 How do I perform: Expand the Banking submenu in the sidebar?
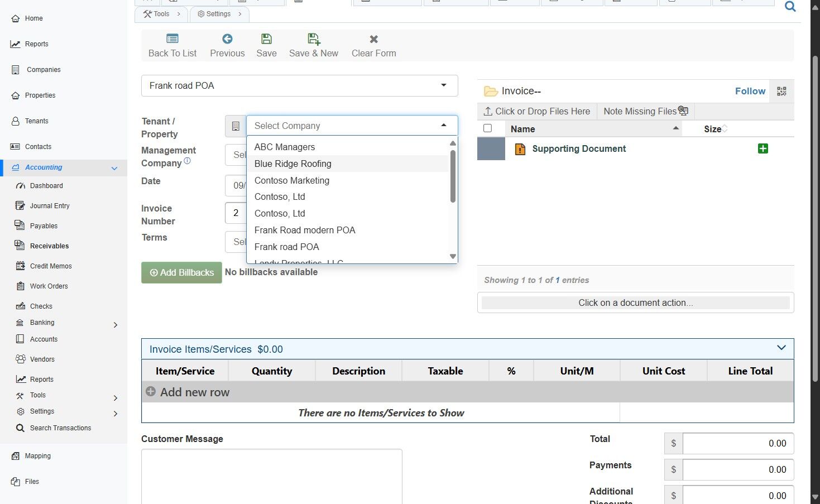pos(115,325)
